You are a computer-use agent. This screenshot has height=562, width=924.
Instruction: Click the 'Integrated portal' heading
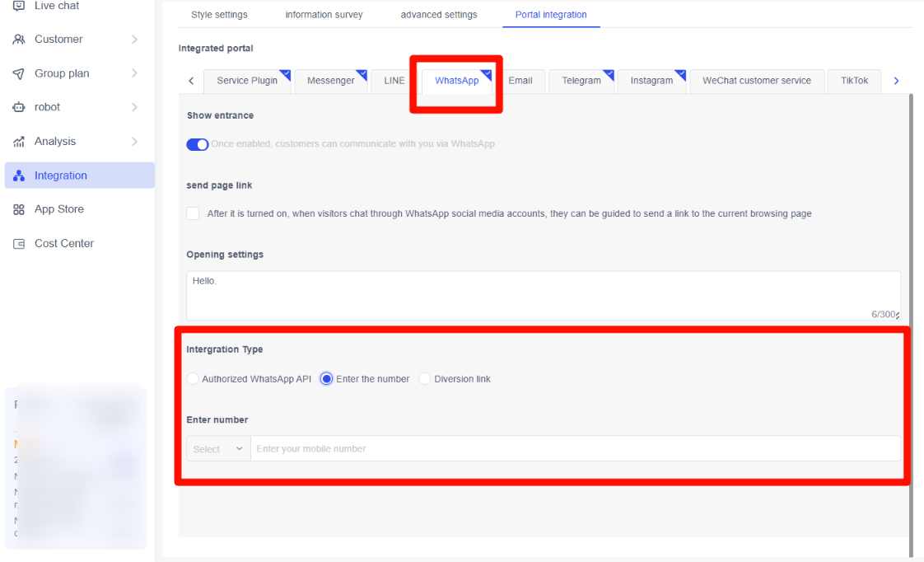[x=216, y=49]
